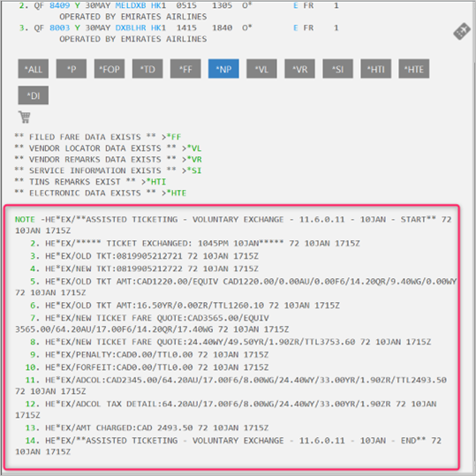Click the green *HTE electronic data link
The height and width of the screenshot is (476, 476).
click(x=177, y=193)
